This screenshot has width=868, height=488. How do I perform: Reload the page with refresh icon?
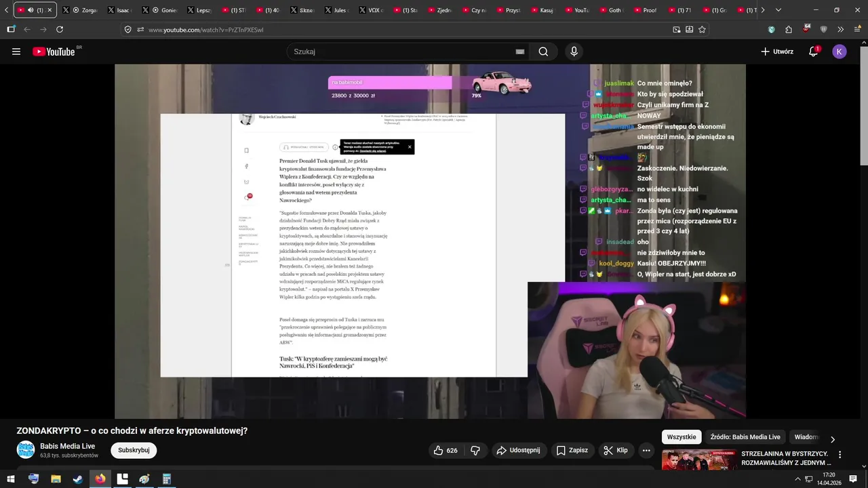[60, 29]
